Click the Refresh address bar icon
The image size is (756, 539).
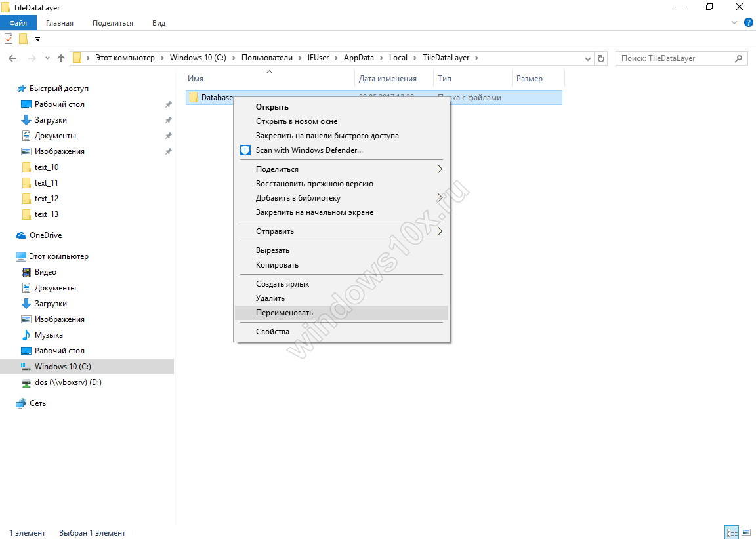coord(601,58)
